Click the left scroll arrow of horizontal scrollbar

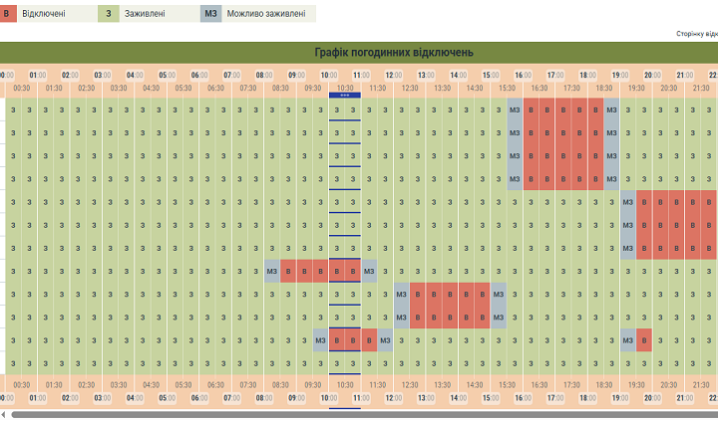tap(3, 414)
